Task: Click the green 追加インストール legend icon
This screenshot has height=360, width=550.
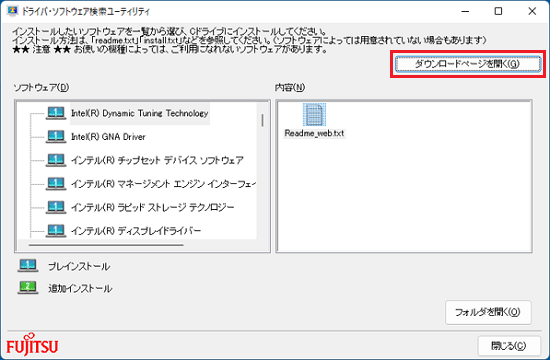Action: pyautogui.click(x=28, y=288)
